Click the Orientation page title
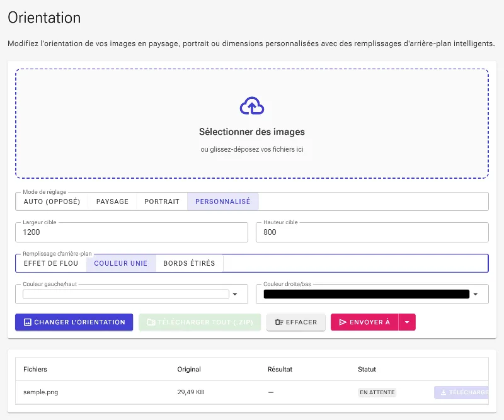Image resolution: width=504 pixels, height=420 pixels. coord(44,18)
